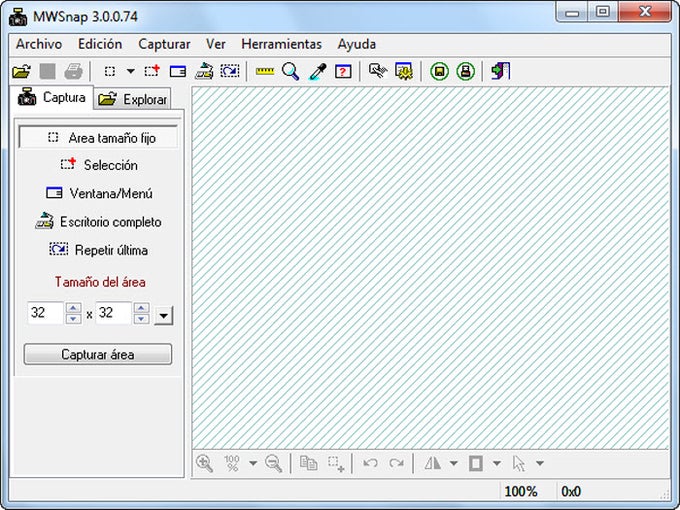Open the area size presets dropdown

(x=163, y=315)
